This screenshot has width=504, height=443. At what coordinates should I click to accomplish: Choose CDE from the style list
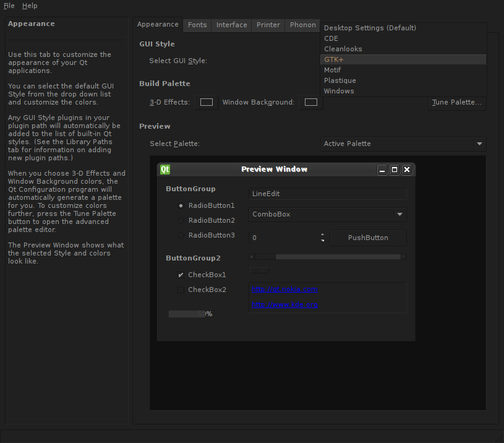[x=403, y=38]
